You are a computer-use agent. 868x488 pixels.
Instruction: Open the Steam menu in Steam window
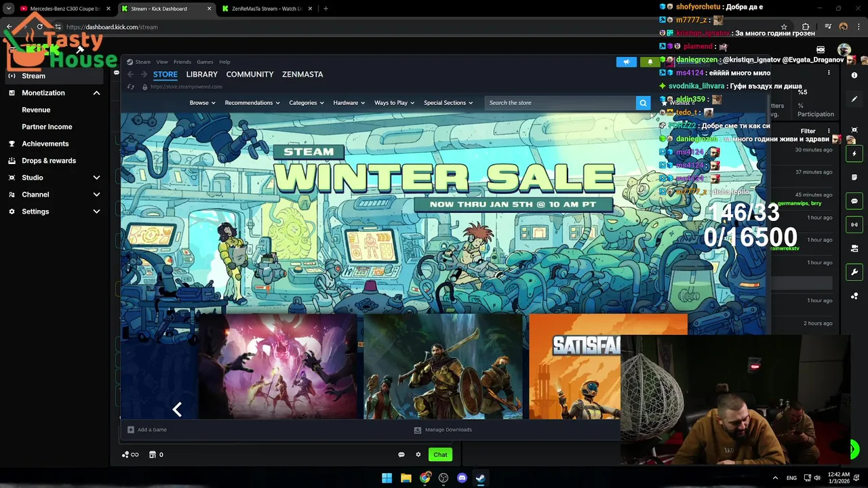(142, 62)
